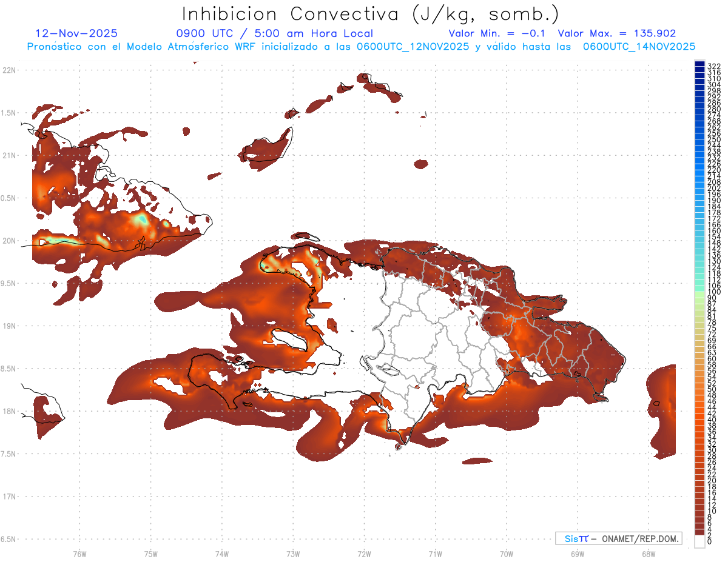Image resolution: width=728 pixels, height=562 pixels.
Task: Click the '20' value on the color legend
Action: tap(712, 481)
